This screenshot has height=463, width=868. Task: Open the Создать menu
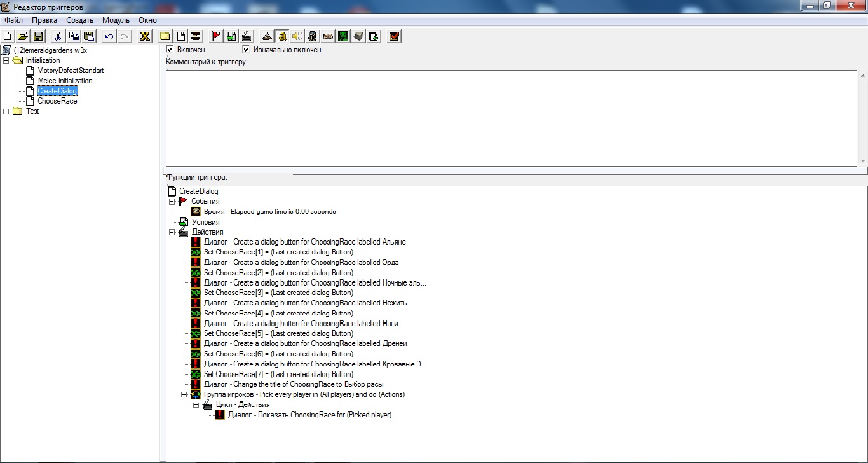pos(80,20)
